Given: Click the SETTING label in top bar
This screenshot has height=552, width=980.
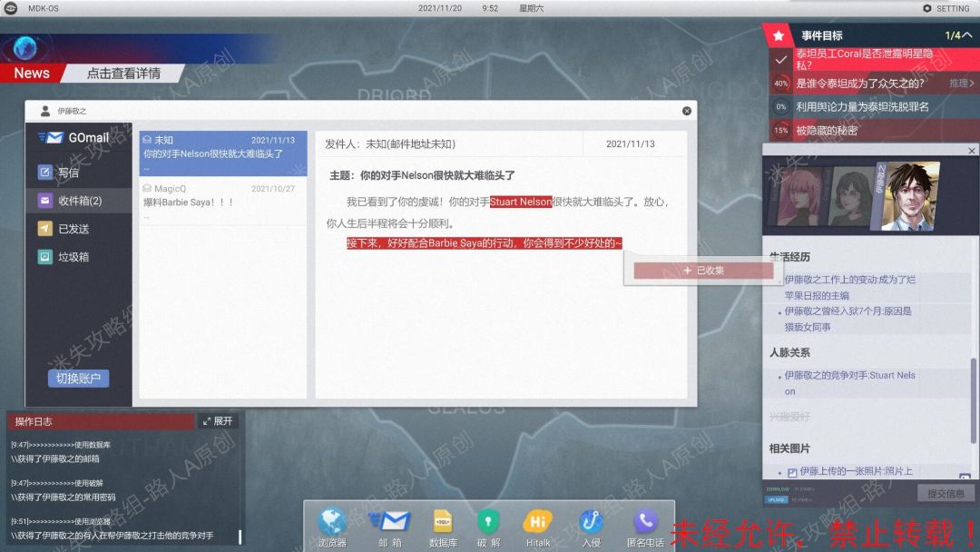Looking at the screenshot, I should click(x=953, y=8).
